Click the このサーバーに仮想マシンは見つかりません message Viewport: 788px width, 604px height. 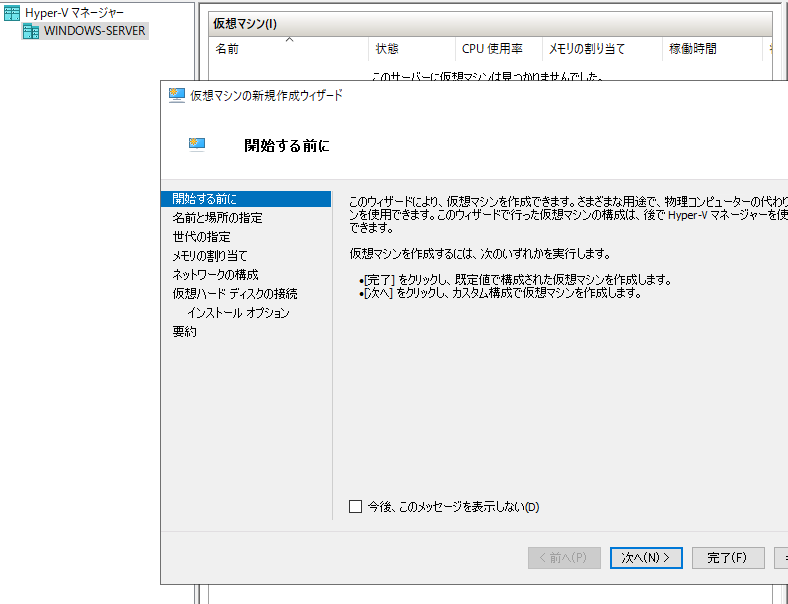click(x=487, y=76)
